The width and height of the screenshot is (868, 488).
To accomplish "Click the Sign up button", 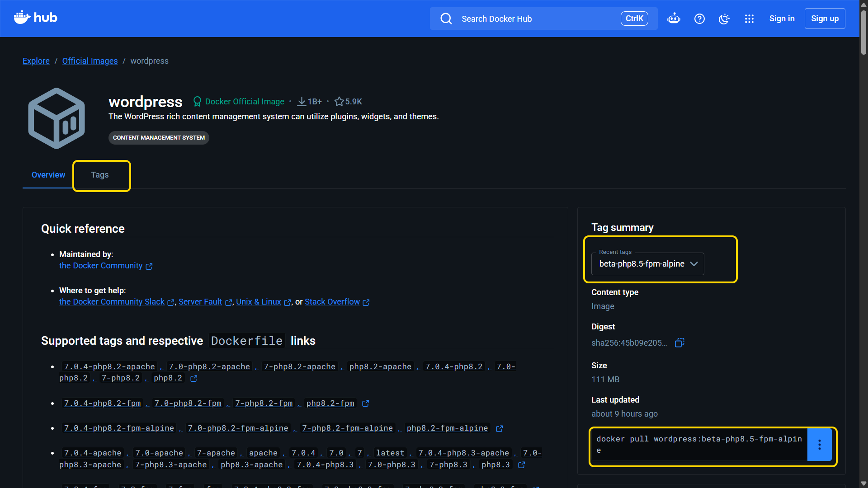I will point(825,19).
